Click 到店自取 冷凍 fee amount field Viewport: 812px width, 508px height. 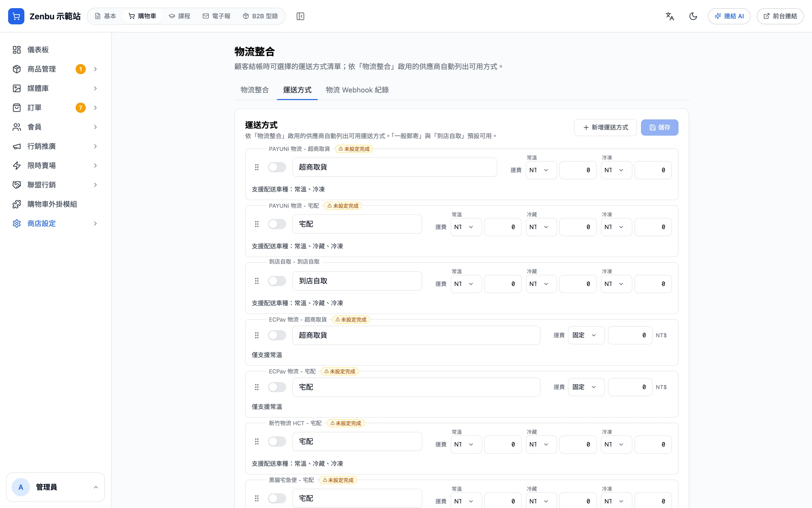[653, 284]
